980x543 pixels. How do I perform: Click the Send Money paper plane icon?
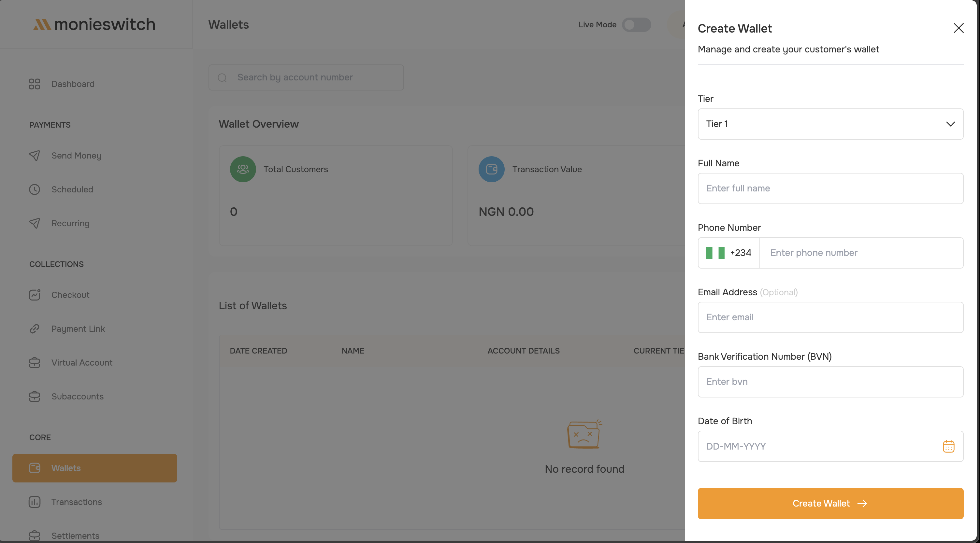(34, 156)
